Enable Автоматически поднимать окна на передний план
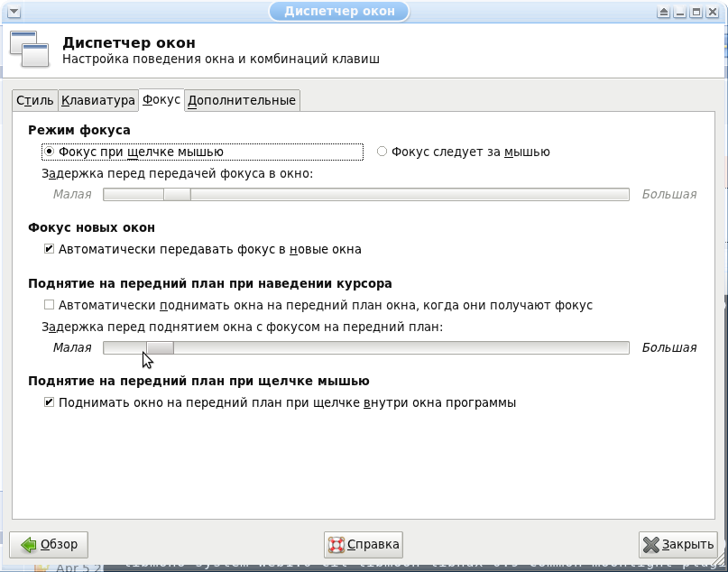This screenshot has height=572, width=728. click(x=50, y=305)
